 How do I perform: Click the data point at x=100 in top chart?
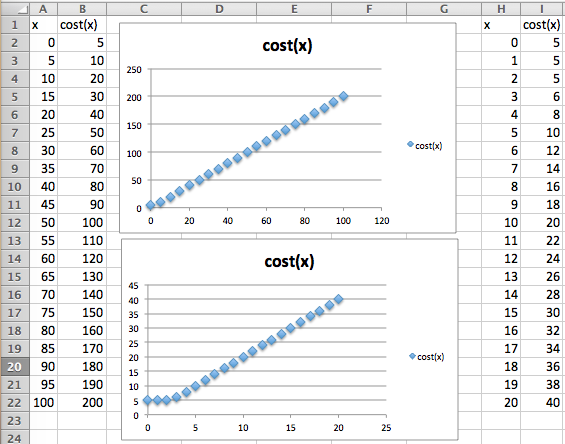[343, 96]
